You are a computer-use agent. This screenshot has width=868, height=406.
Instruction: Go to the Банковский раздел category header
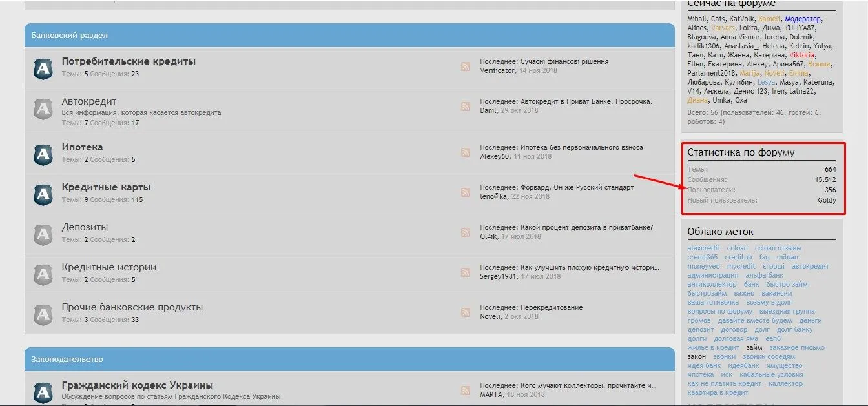coord(69,35)
